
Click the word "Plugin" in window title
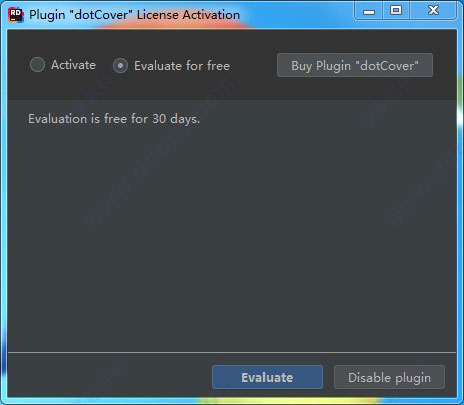47,15
